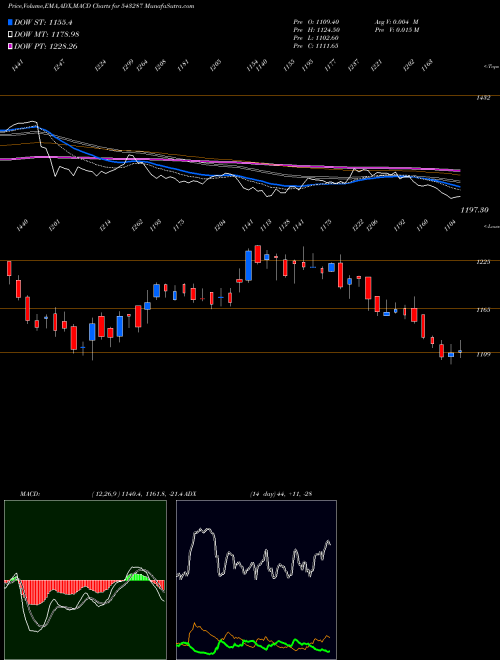Click the first red candle at chart start

click(x=9, y=268)
